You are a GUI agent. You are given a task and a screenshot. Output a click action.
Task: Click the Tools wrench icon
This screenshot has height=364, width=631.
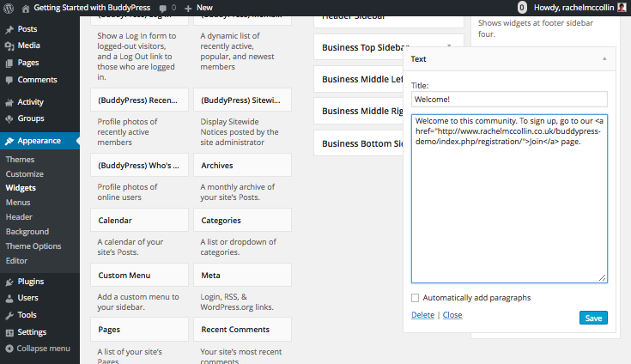(x=9, y=315)
